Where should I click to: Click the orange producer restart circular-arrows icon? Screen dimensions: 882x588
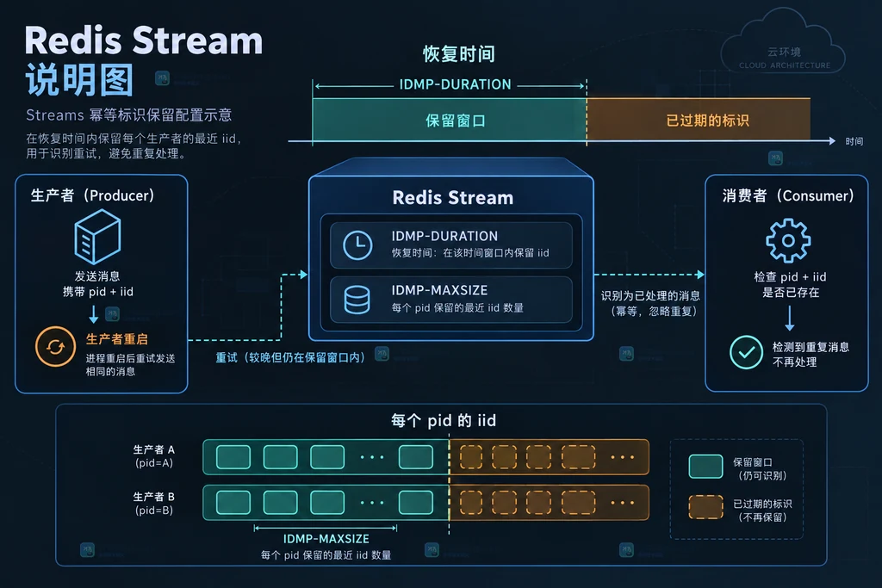[55, 347]
